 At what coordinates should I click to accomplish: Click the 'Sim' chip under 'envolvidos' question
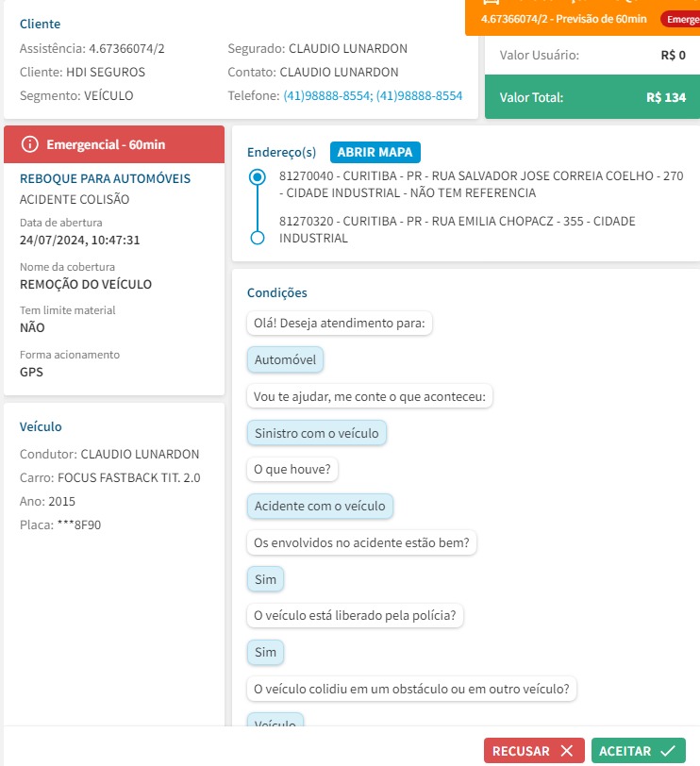click(265, 579)
